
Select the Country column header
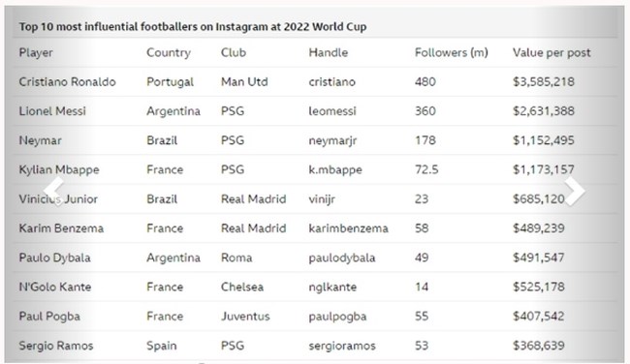(169, 52)
